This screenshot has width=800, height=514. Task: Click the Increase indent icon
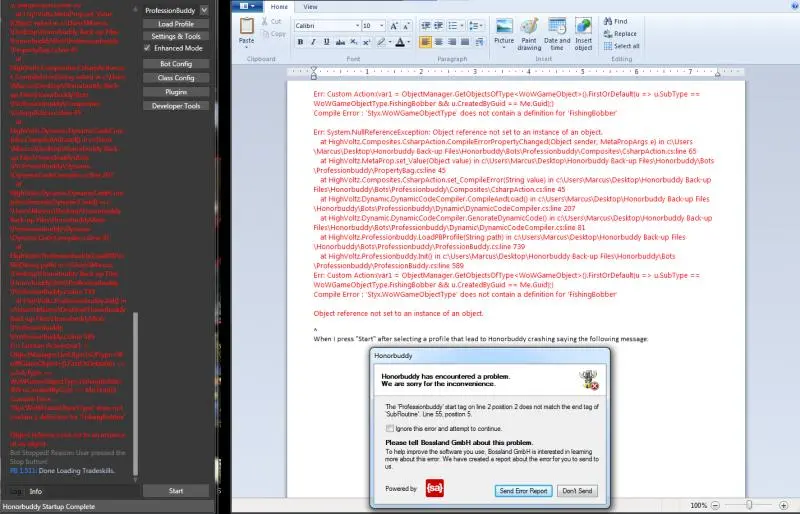pos(438,26)
